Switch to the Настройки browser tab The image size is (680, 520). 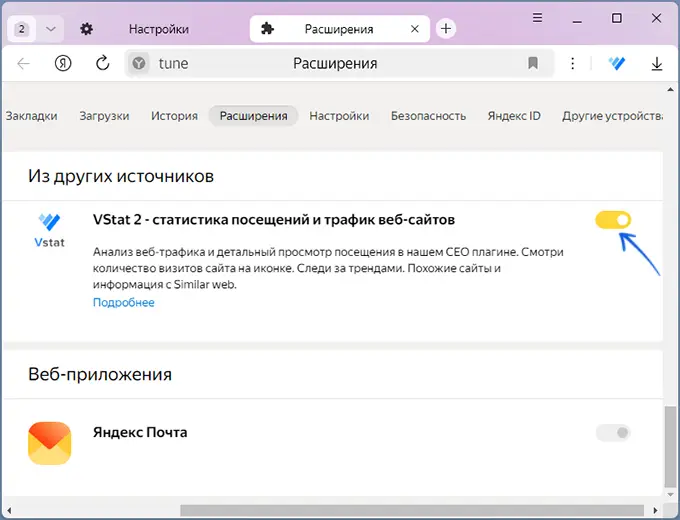pos(159,29)
